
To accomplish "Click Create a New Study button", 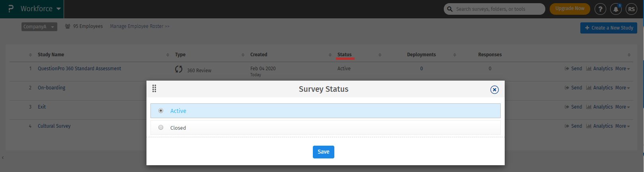I will (609, 28).
